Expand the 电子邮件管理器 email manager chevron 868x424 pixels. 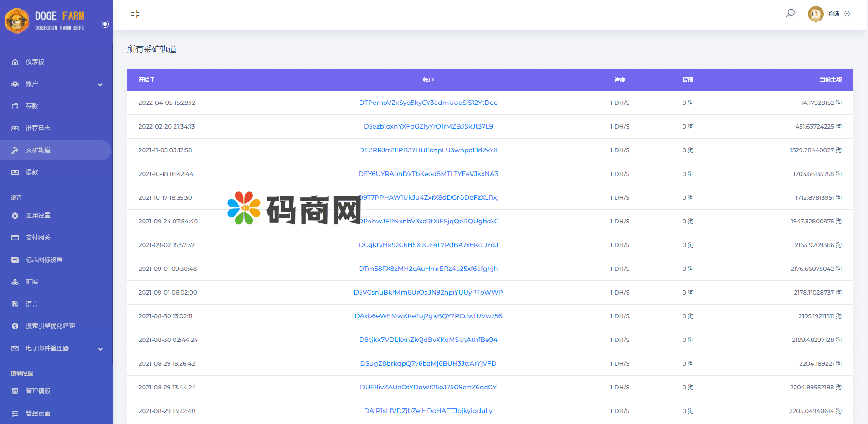click(100, 349)
